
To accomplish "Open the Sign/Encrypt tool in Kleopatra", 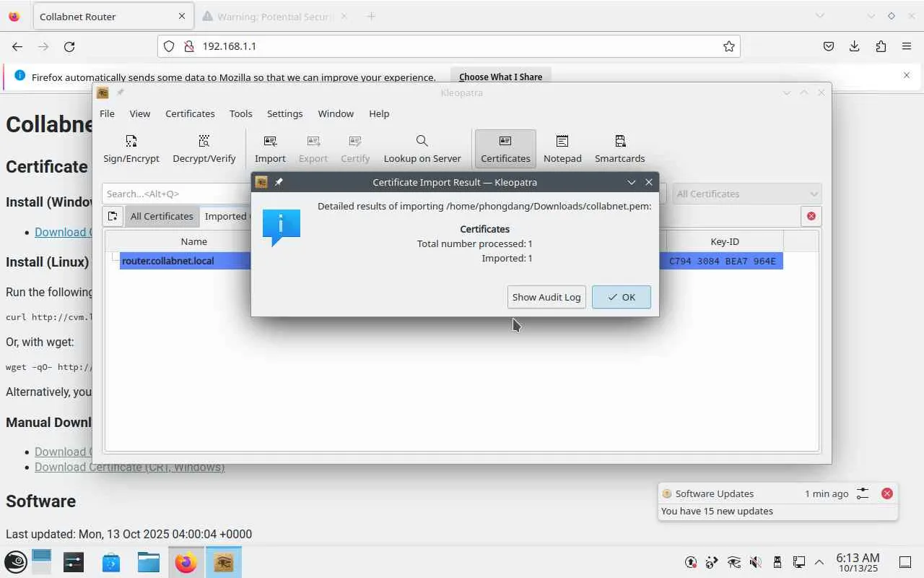I will pyautogui.click(x=131, y=149).
